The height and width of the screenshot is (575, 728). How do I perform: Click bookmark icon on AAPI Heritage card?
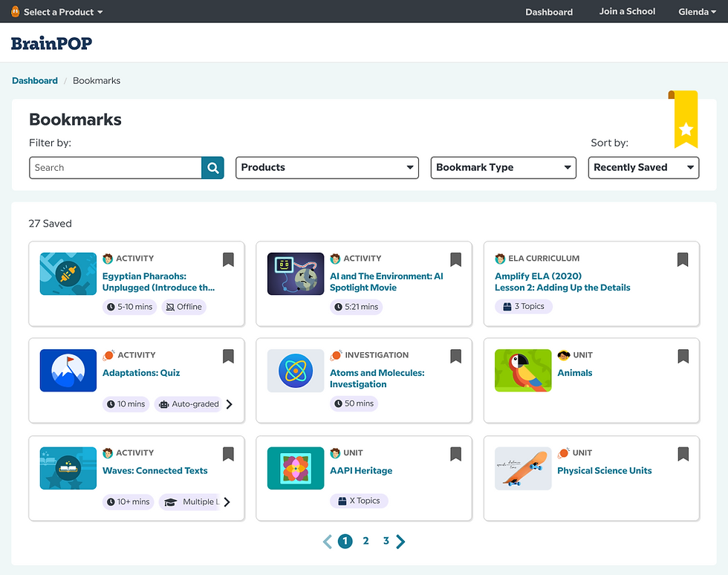point(455,454)
